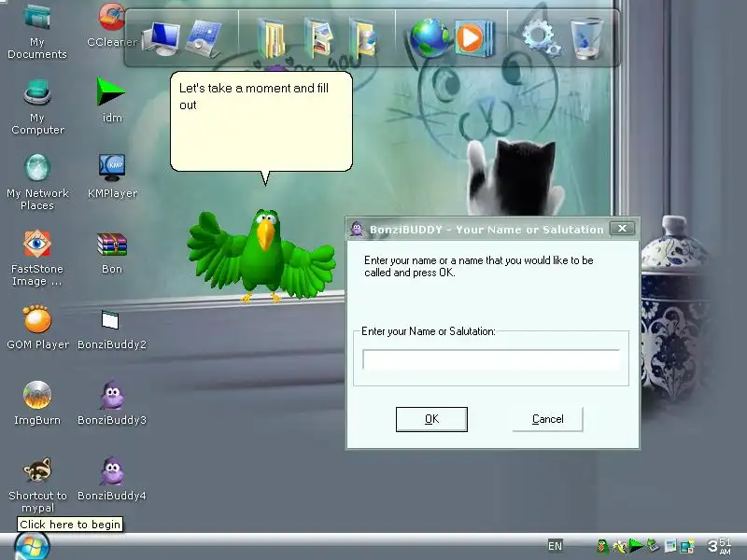Open CCleaner desktop shortcut
747x560 pixels.
click(112, 25)
